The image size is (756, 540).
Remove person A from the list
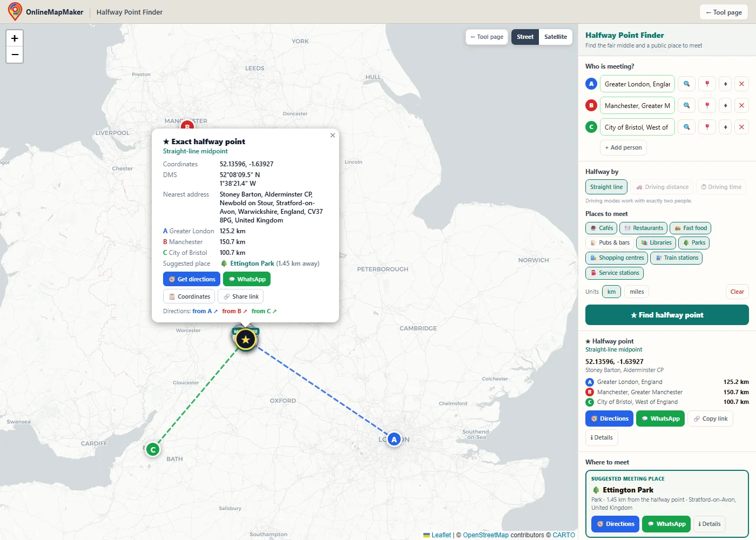741,84
